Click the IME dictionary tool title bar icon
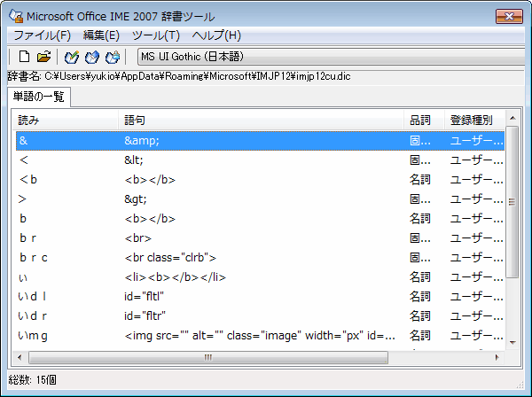 tap(14, 15)
